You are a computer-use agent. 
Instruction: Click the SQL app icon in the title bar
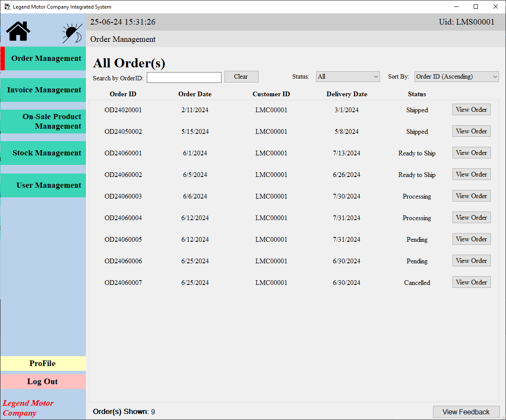point(6,6)
